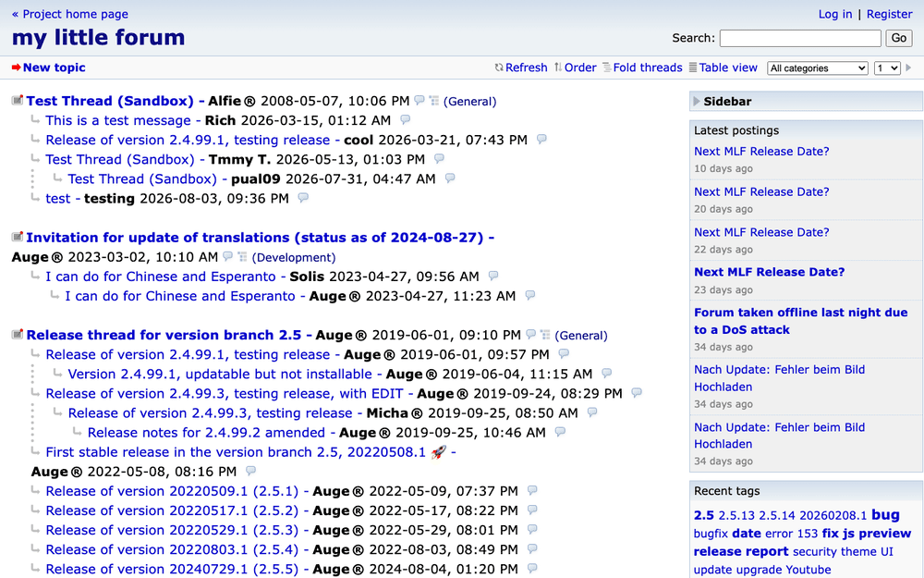Fold the Release thread for version branch 2.5
Viewport: 924px width, 578px height.
(17, 335)
